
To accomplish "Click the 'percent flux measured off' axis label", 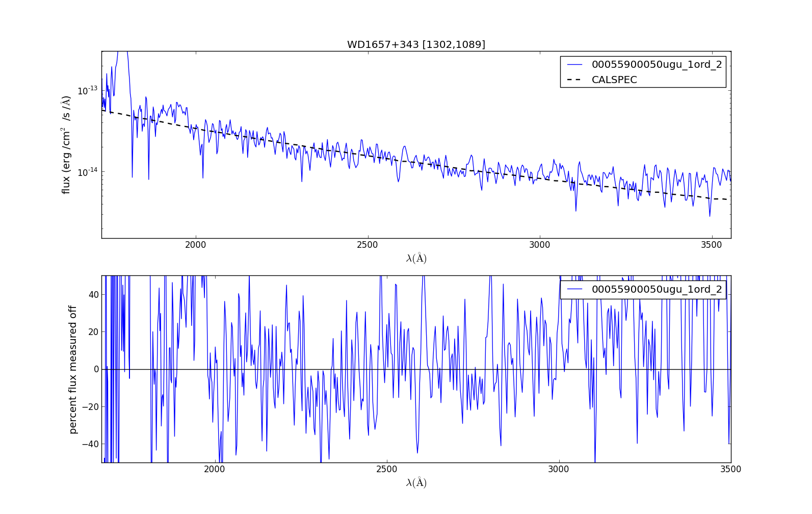I will [72, 370].
